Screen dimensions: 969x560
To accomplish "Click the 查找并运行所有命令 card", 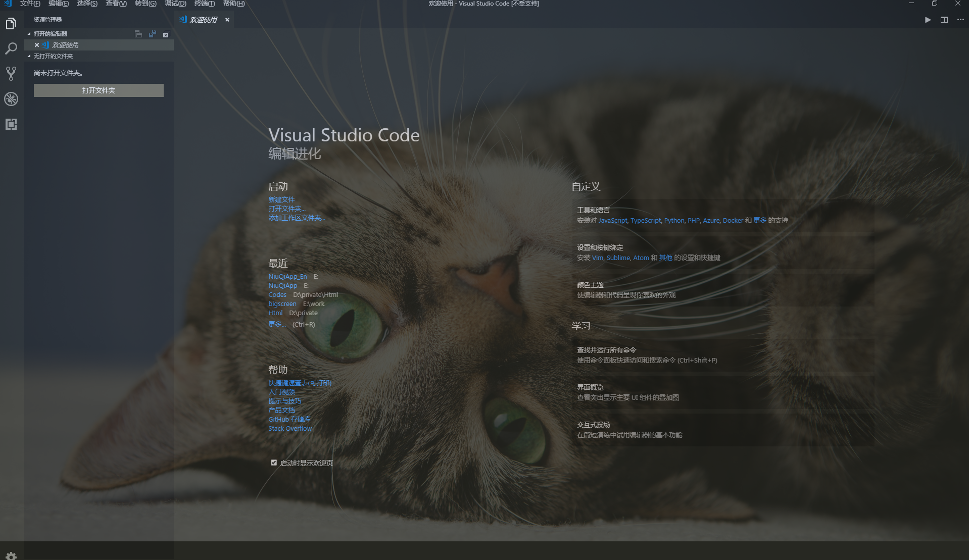I will click(x=723, y=355).
